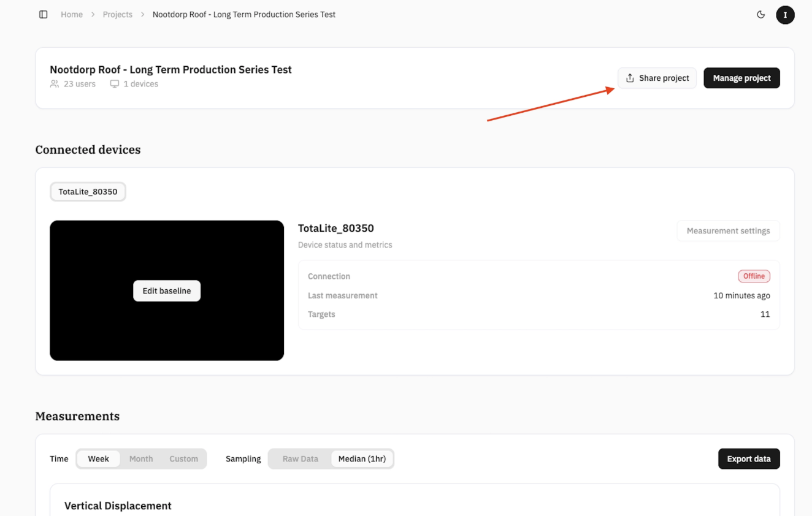This screenshot has height=516, width=812.
Task: Click the devices monitor icon
Action: [115, 84]
